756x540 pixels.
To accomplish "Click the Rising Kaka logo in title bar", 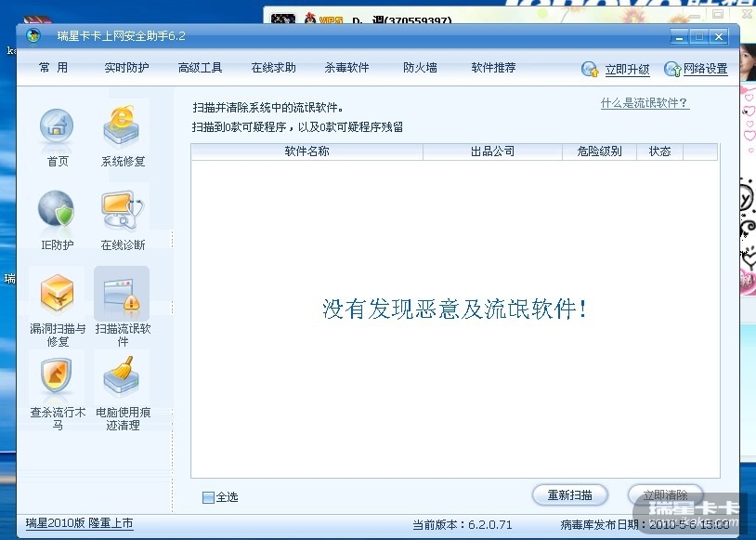I will pos(33,35).
